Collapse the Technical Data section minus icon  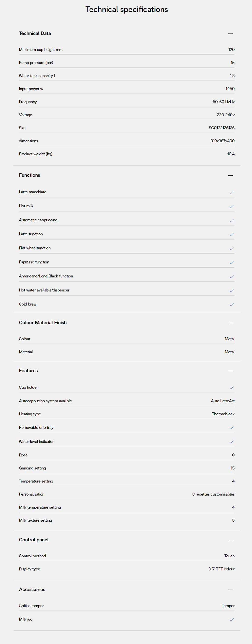click(x=230, y=33)
